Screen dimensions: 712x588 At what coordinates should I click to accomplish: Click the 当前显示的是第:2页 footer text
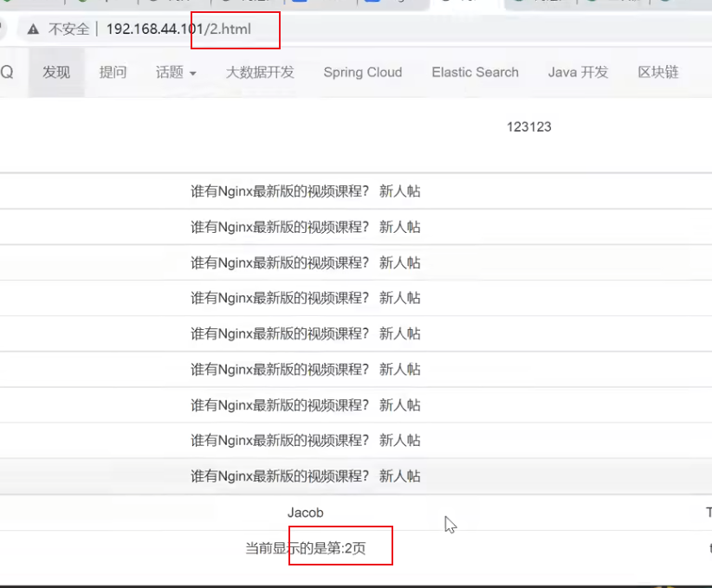[306, 548]
